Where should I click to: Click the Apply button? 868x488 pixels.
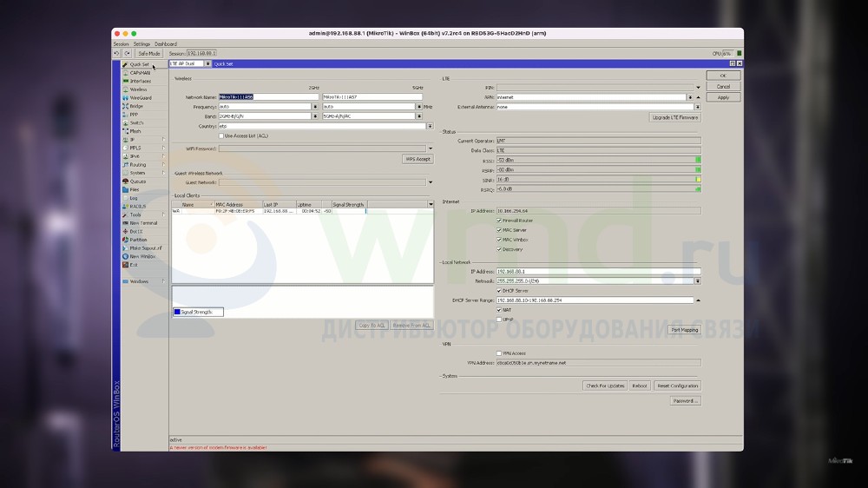[x=723, y=97]
